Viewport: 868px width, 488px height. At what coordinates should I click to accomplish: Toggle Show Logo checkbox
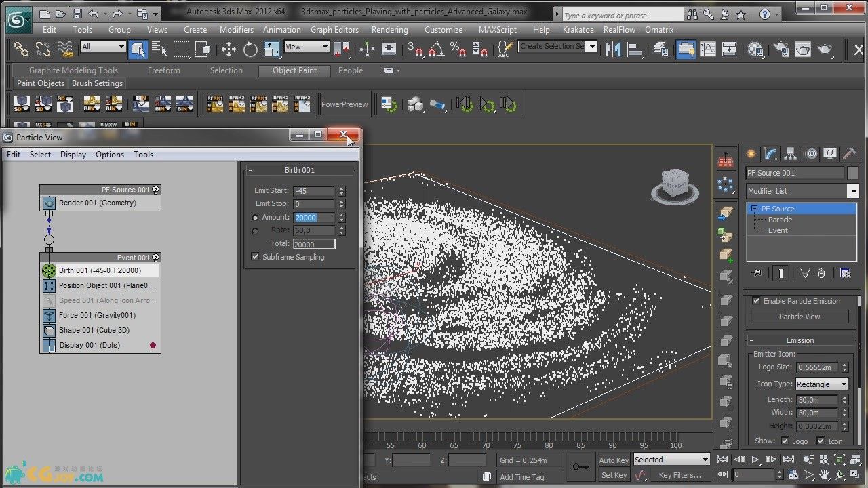point(785,441)
